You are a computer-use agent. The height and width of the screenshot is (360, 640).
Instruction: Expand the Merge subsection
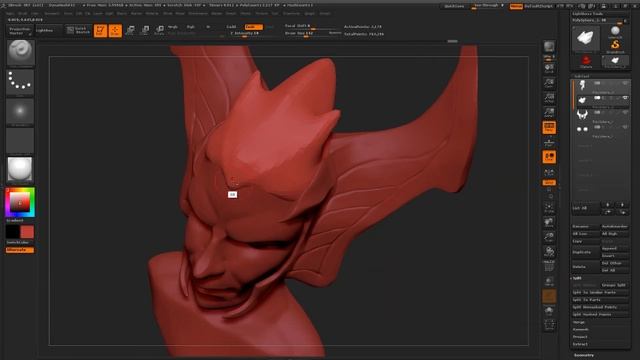[x=579, y=322]
